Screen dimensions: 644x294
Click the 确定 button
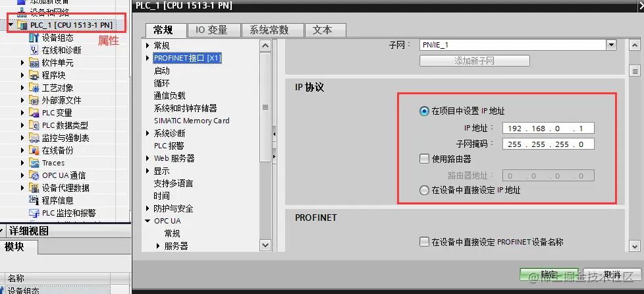pyautogui.click(x=549, y=275)
